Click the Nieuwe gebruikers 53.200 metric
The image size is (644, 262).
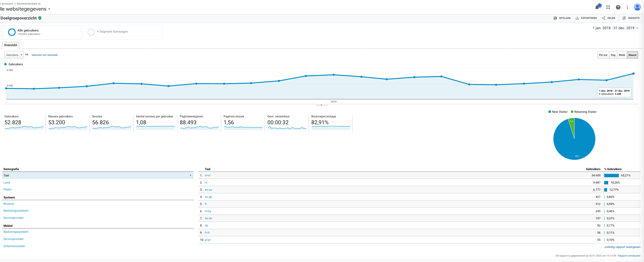tap(68, 123)
